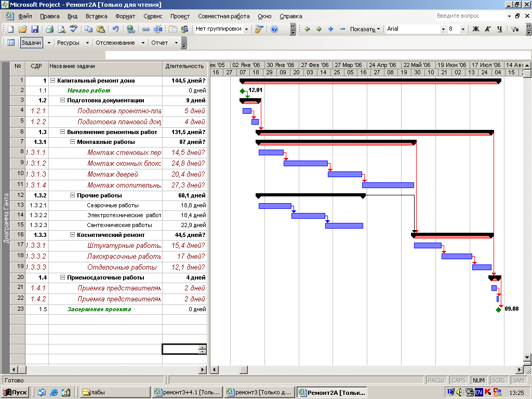Open the Пуск start button

(x=15, y=392)
